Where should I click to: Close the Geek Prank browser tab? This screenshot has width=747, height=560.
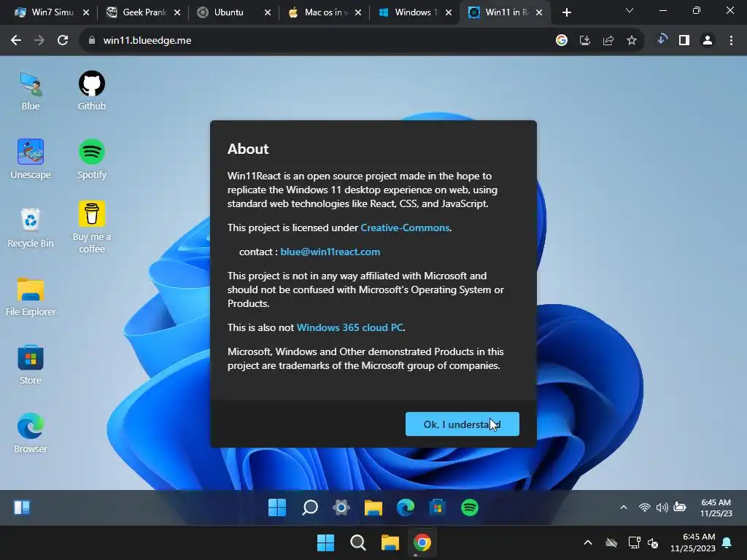tap(177, 12)
